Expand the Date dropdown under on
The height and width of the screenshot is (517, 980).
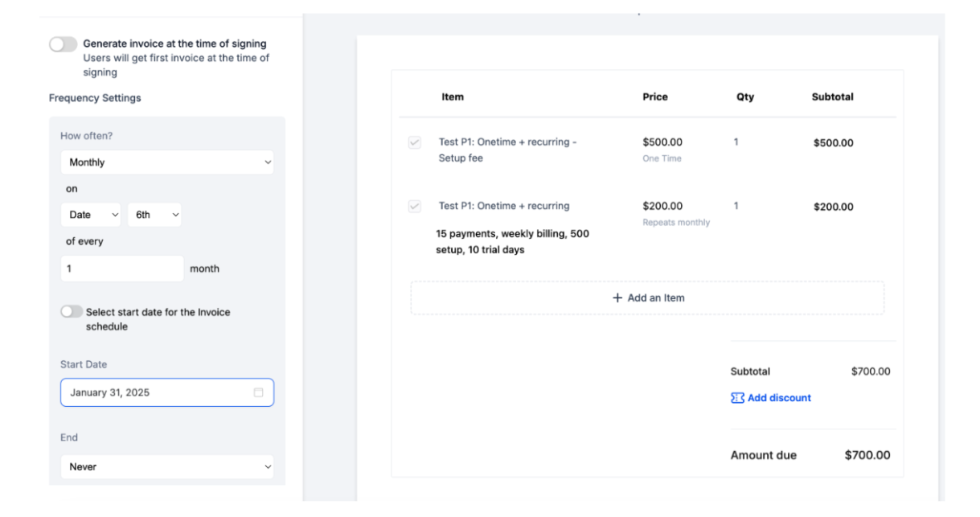pos(91,215)
